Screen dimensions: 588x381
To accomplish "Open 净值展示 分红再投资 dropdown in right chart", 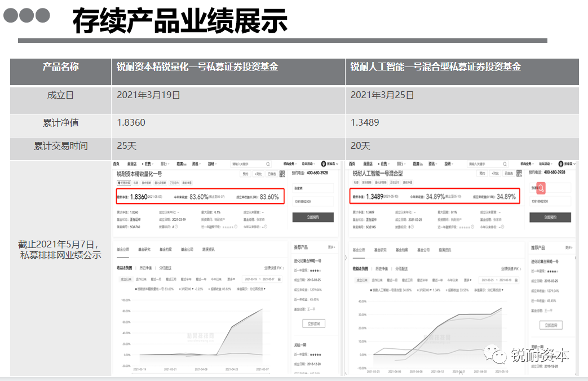I will coord(489,290).
